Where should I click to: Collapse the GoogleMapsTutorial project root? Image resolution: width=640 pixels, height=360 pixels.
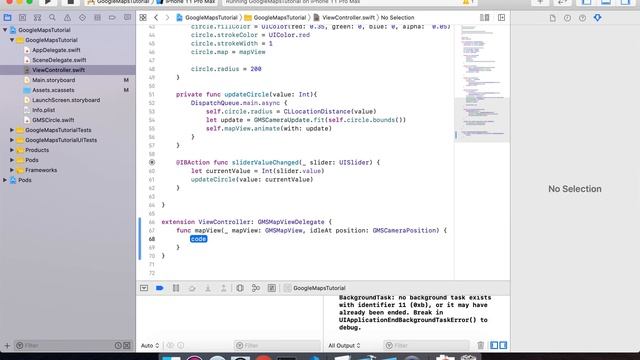point(5,30)
